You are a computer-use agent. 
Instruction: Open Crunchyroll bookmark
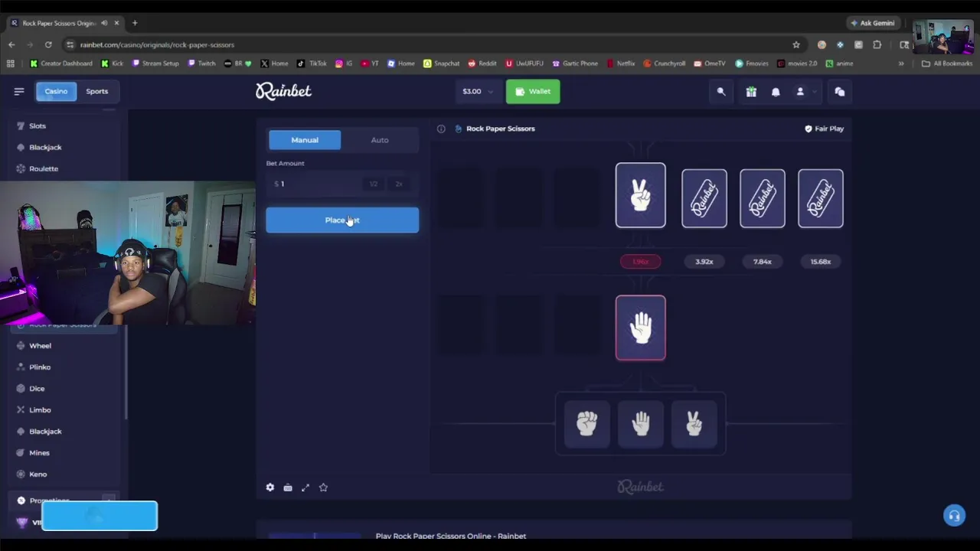(x=665, y=64)
